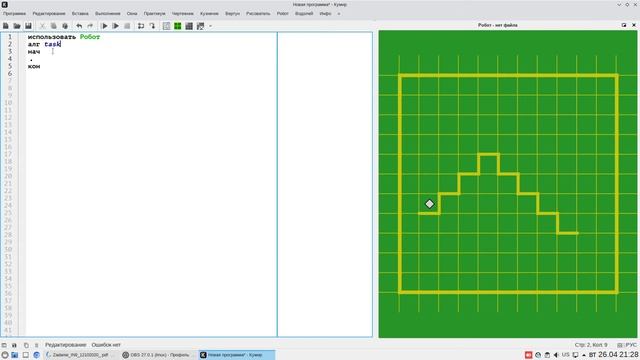Open the Редактирование menu

(49, 13)
